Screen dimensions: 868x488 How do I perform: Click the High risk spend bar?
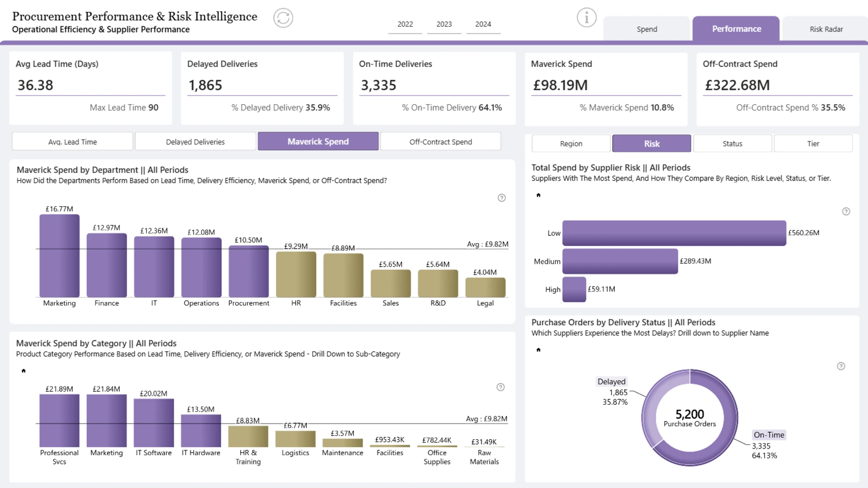coord(574,289)
